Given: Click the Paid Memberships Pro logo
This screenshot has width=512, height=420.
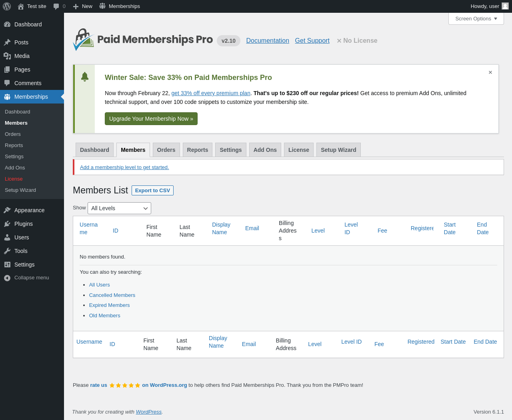Looking at the screenshot, I should point(143,40).
